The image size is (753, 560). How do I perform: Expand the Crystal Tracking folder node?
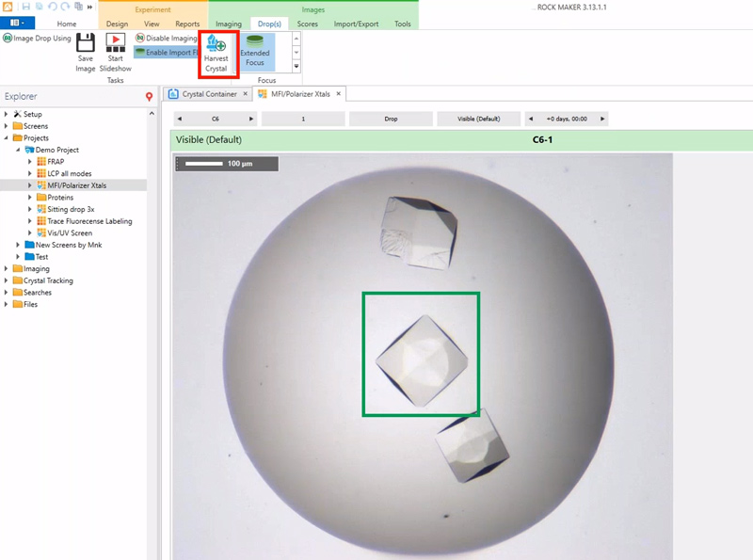7,280
